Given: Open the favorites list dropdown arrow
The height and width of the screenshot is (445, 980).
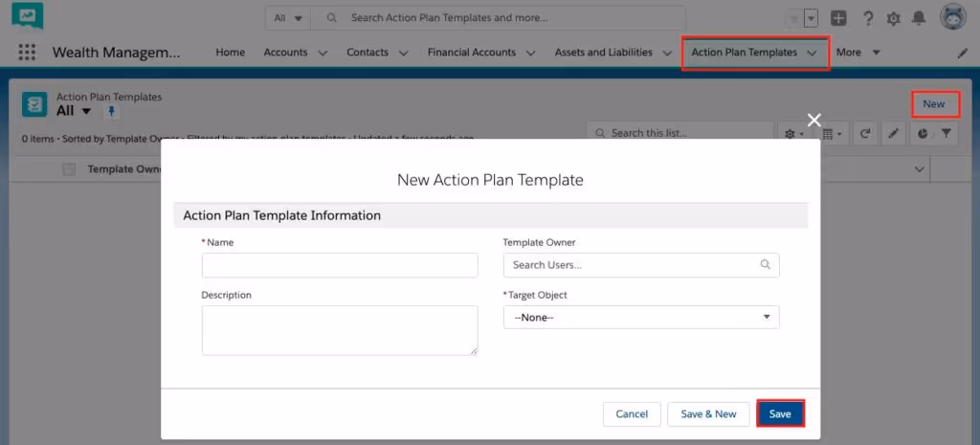Looking at the screenshot, I should point(811,19).
